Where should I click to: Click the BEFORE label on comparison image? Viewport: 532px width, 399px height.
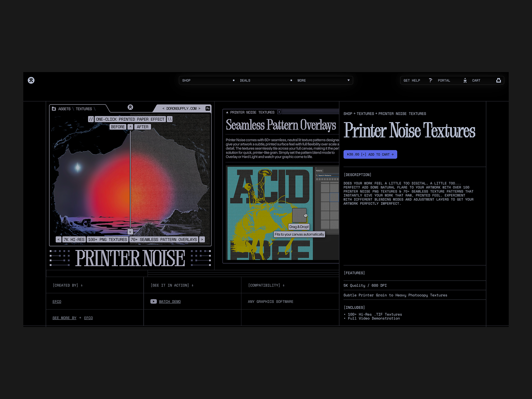tap(118, 127)
